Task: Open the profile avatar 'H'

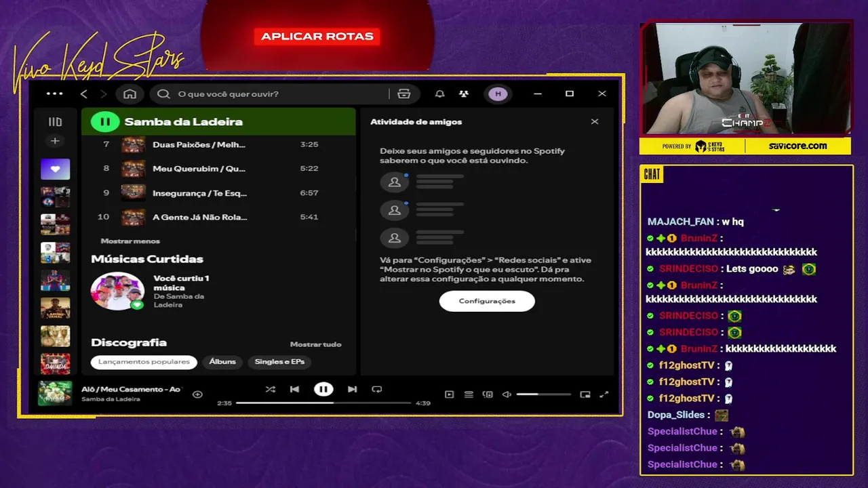Action: pos(498,94)
